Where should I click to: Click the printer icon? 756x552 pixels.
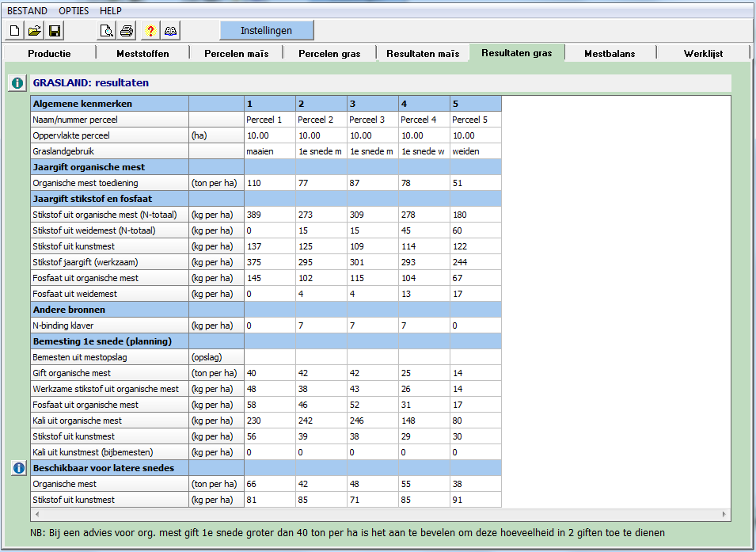tap(127, 31)
